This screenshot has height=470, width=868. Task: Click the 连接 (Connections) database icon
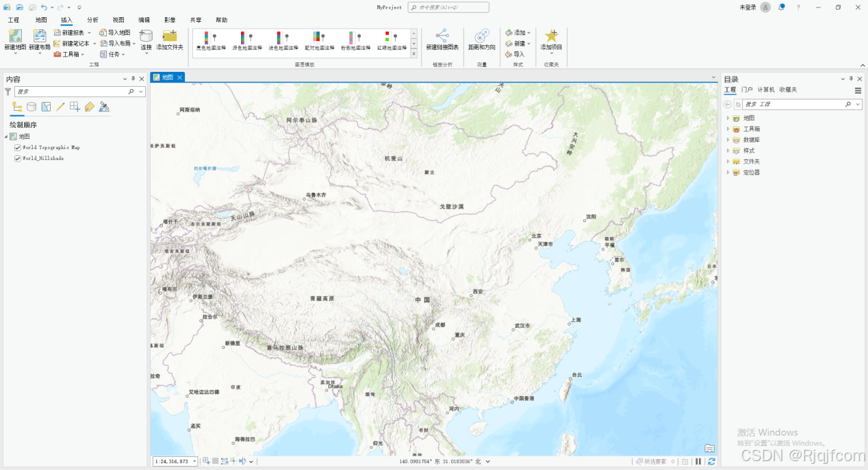point(146,36)
